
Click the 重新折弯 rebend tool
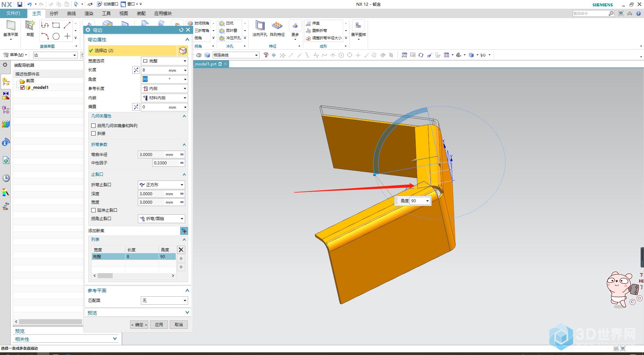316,31
